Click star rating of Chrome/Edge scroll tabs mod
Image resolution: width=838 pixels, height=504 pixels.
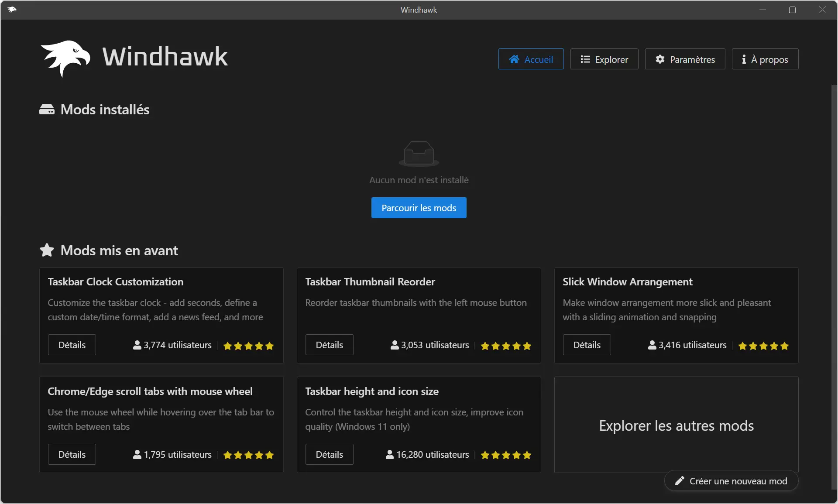[x=248, y=455]
